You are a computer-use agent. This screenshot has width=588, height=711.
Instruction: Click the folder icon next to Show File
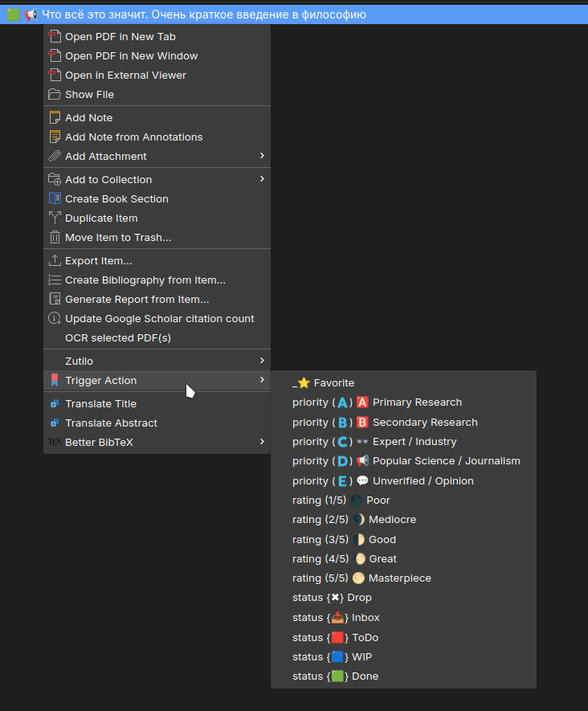pos(55,94)
